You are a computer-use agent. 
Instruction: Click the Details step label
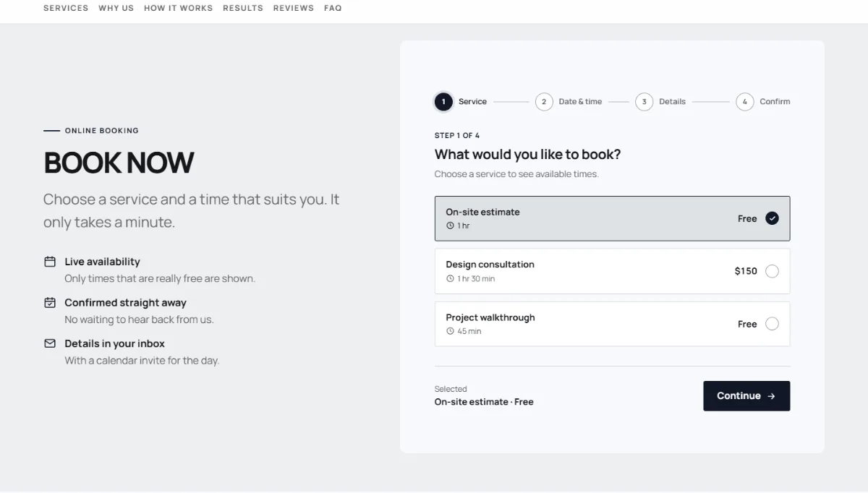click(672, 102)
